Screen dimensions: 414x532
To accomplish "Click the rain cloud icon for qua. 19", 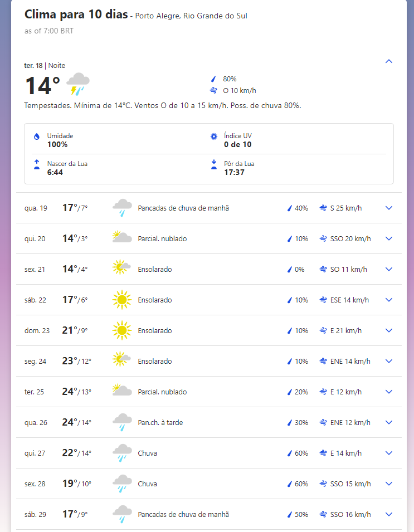I will [x=122, y=208].
